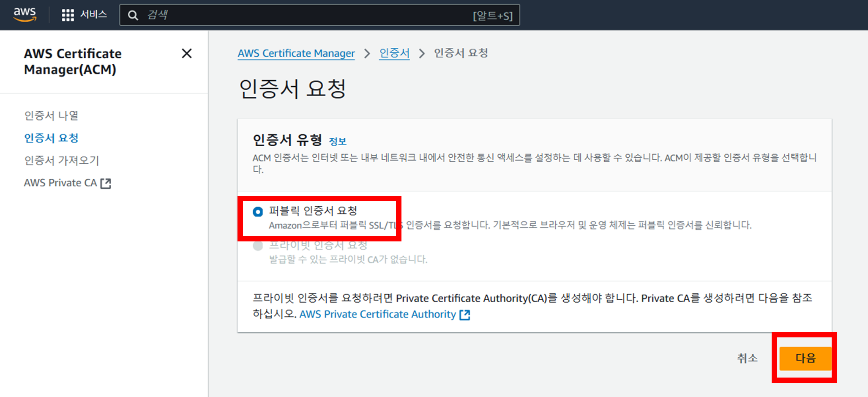The height and width of the screenshot is (397, 868).
Task: Click AWS Certificate Manager(ACM) sidebar title
Action: tap(73, 61)
